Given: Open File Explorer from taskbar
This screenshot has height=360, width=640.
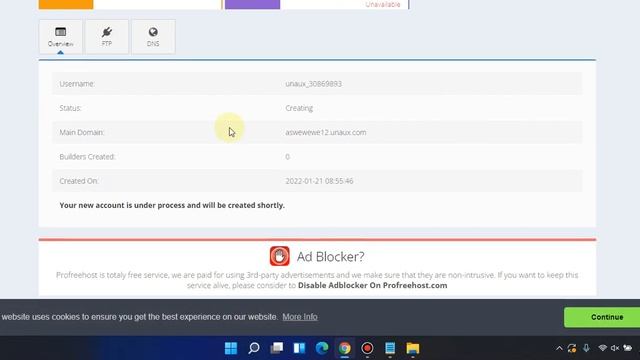Looking at the screenshot, I should (x=413, y=348).
